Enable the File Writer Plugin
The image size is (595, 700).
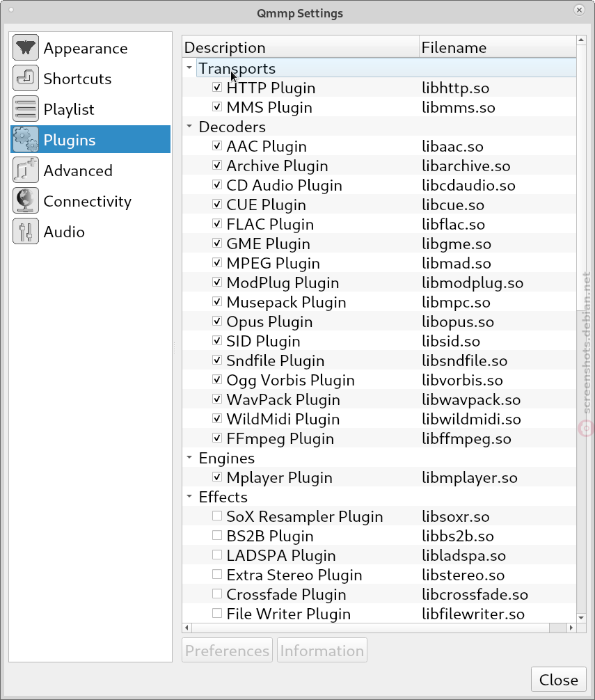[217, 614]
